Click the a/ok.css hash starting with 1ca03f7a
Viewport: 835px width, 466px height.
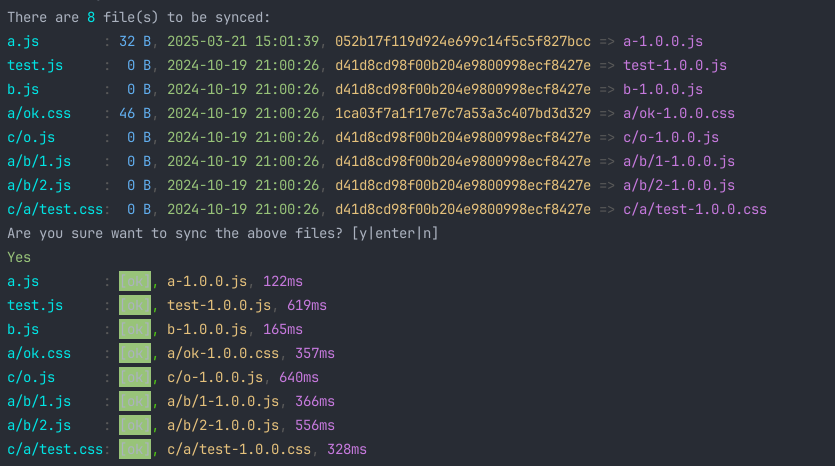coord(463,113)
